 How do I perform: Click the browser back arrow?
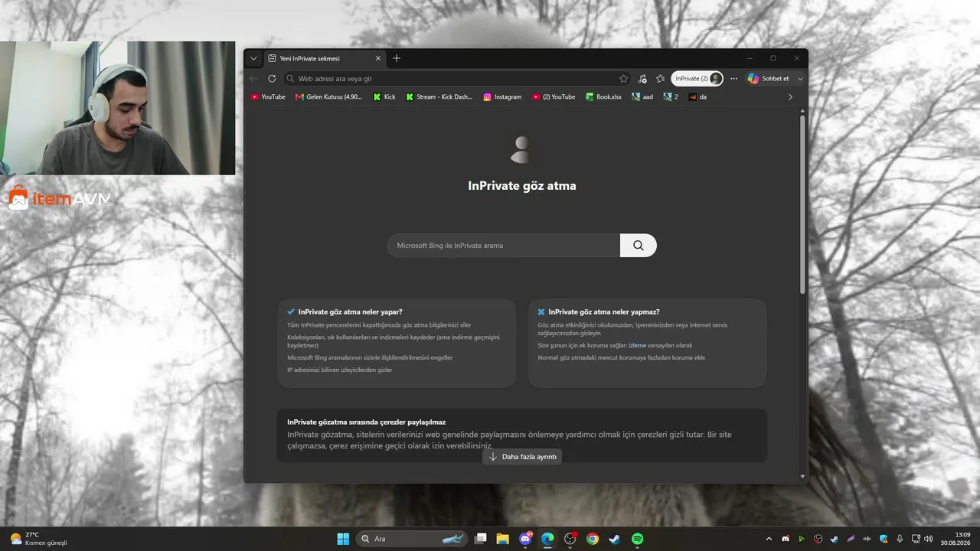[x=254, y=79]
